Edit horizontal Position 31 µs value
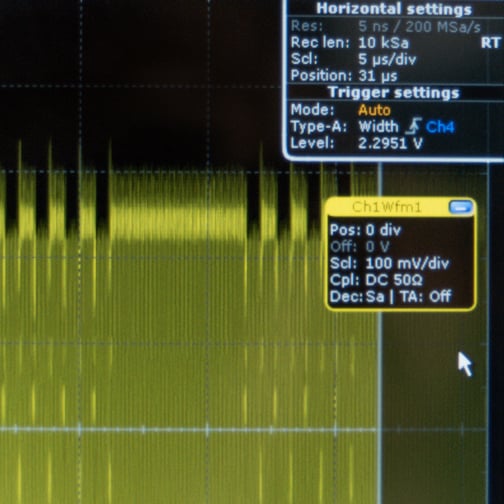The height and width of the screenshot is (504, 504). coord(378,76)
